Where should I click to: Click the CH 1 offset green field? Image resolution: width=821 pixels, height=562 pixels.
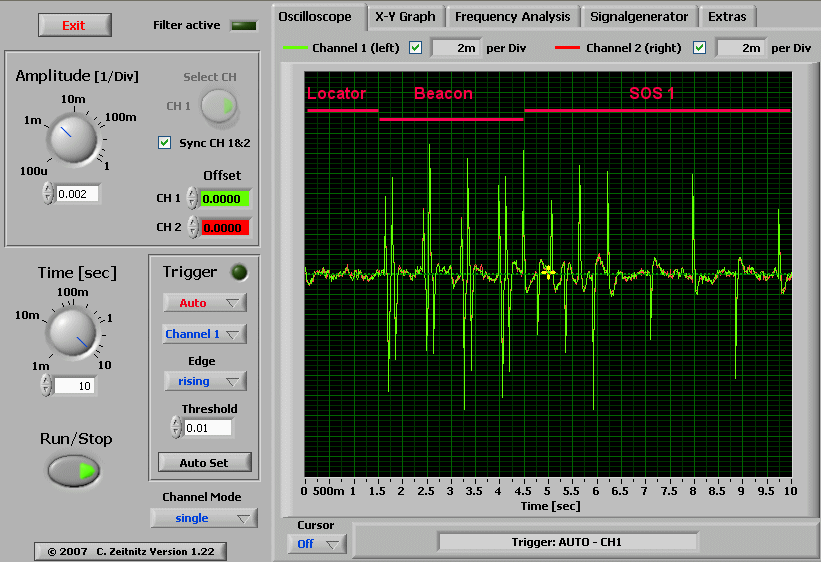coord(225,199)
